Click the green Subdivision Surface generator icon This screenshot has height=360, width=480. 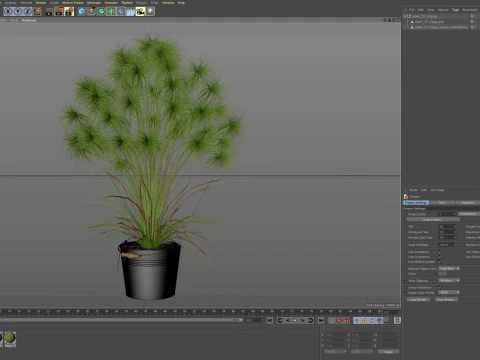pyautogui.click(x=101, y=12)
